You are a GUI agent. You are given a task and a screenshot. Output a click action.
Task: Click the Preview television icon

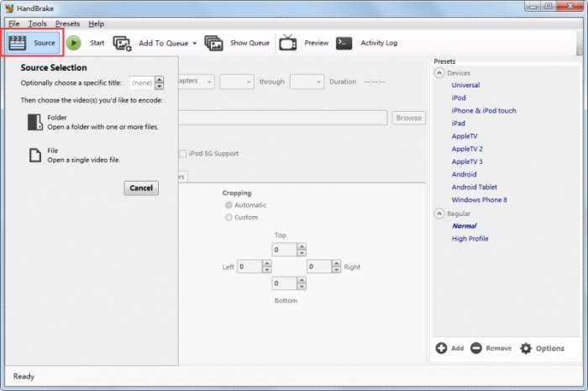288,43
